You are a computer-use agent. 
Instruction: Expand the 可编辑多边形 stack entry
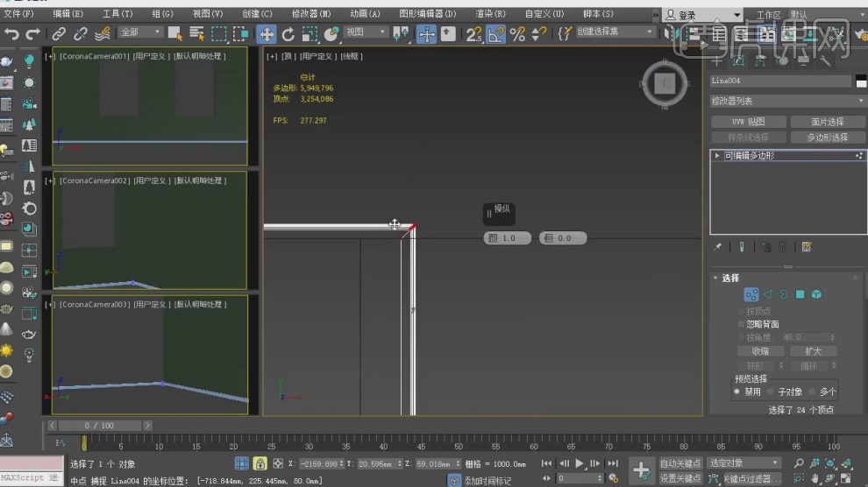[x=718, y=156]
